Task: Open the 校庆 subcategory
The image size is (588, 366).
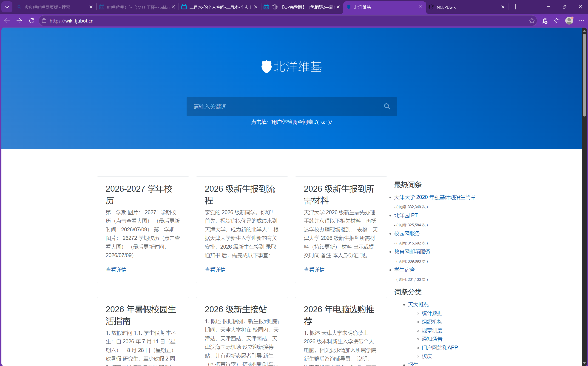Action: 427,356
